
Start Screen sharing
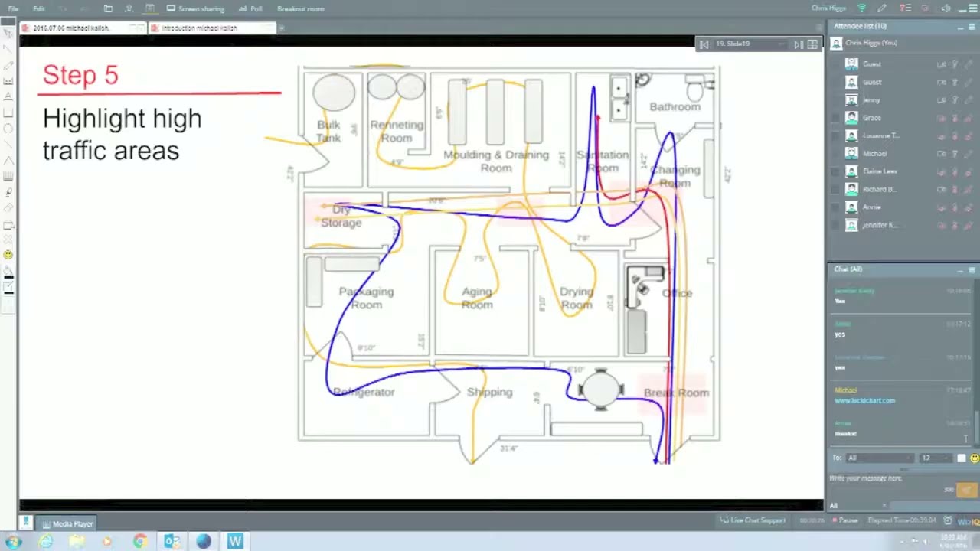[x=196, y=8]
